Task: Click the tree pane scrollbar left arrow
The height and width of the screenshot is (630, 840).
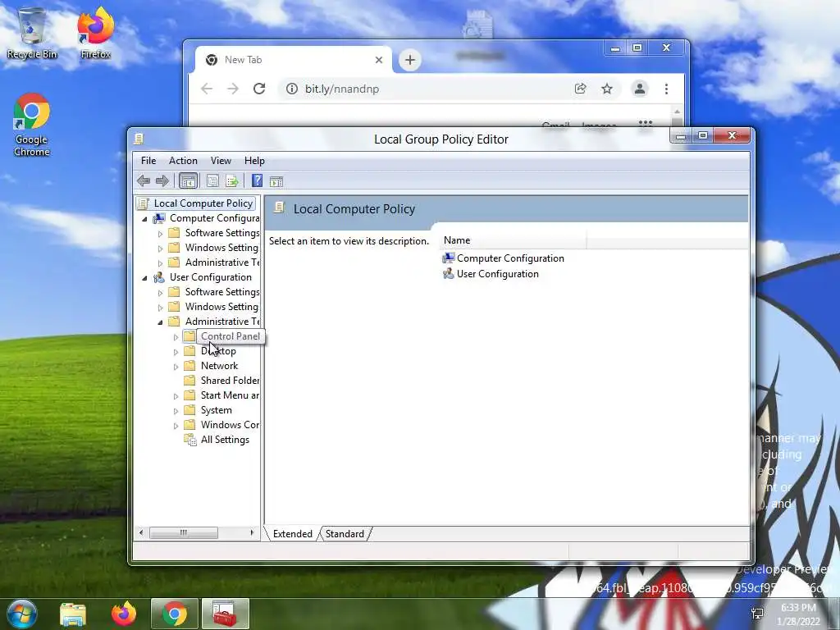Action: 141,532
